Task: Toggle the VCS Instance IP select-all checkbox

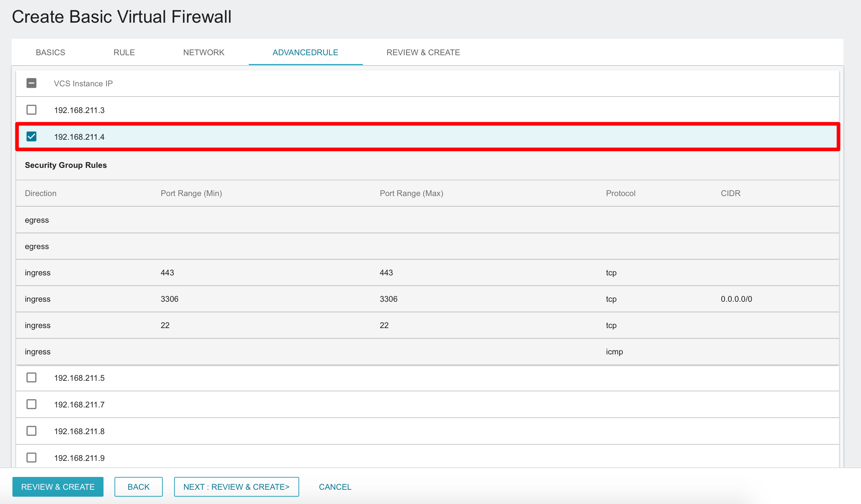Action: (x=31, y=83)
